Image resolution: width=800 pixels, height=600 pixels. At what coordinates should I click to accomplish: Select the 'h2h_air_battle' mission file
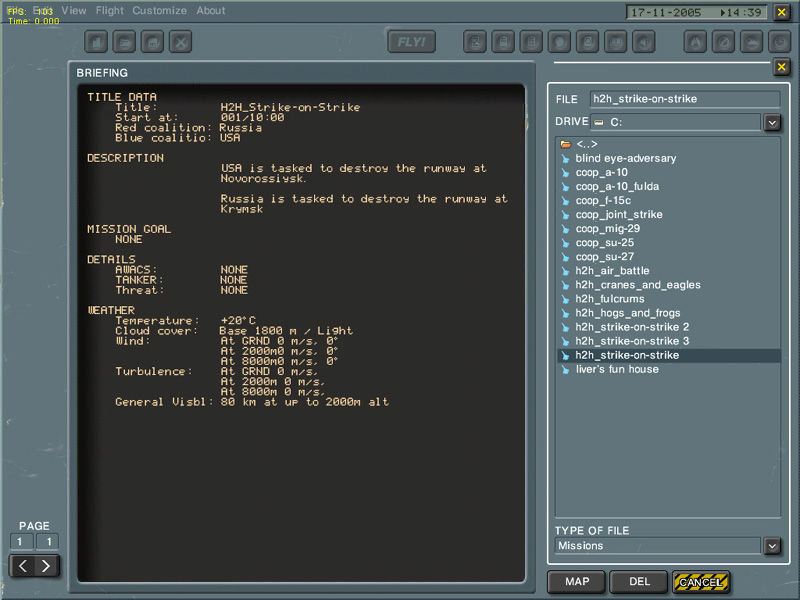coord(670,270)
